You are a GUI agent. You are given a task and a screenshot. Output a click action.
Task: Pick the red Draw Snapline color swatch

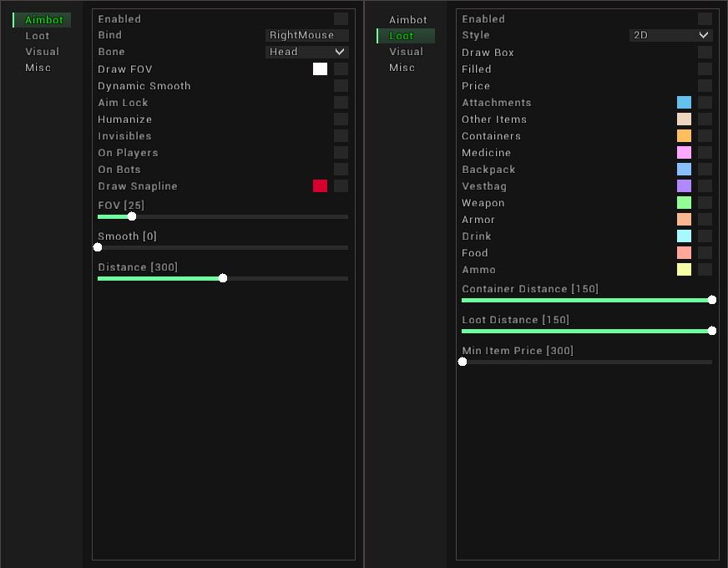[320, 186]
